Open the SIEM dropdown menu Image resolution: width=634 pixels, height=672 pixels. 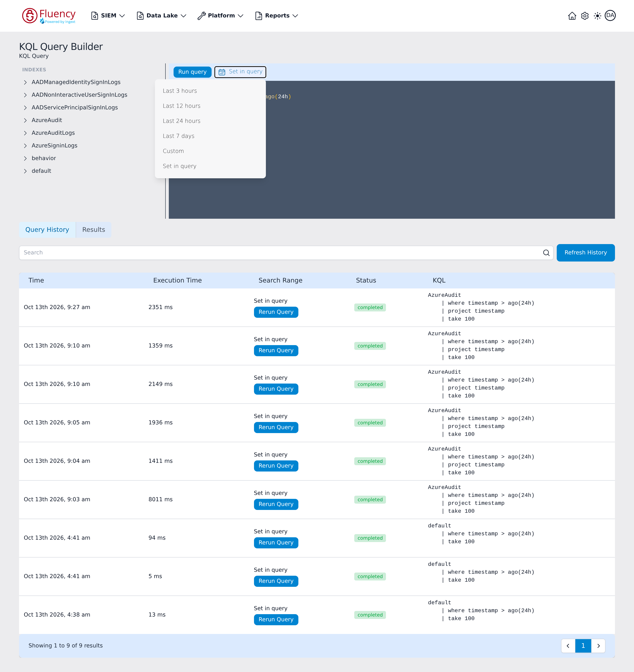[108, 15]
